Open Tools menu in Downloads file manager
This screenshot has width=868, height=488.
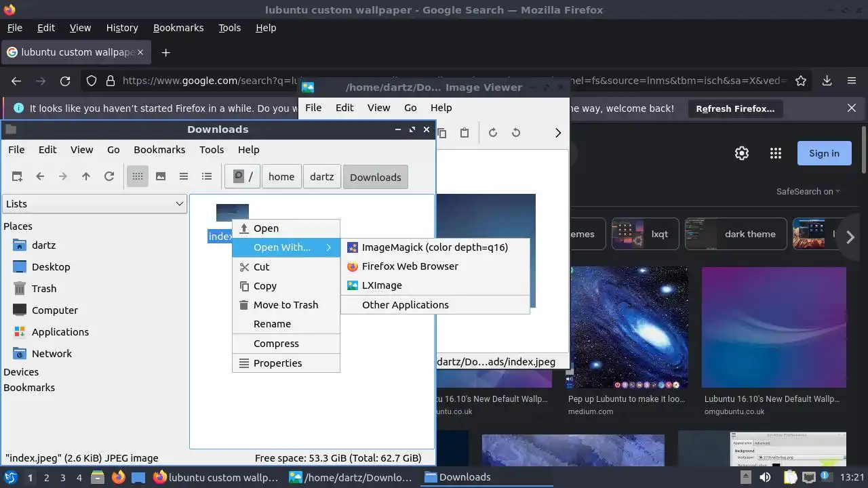point(212,150)
